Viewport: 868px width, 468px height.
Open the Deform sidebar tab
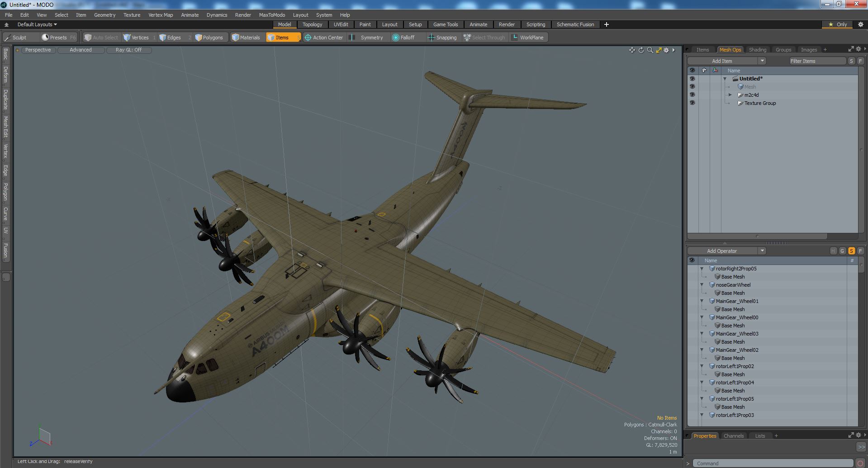[6, 75]
